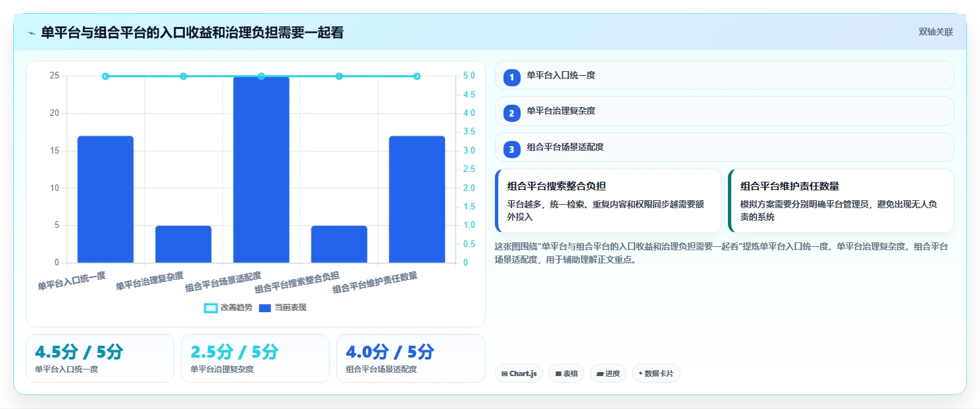Click the 当前表现 blue legend swatch

pyautogui.click(x=265, y=308)
